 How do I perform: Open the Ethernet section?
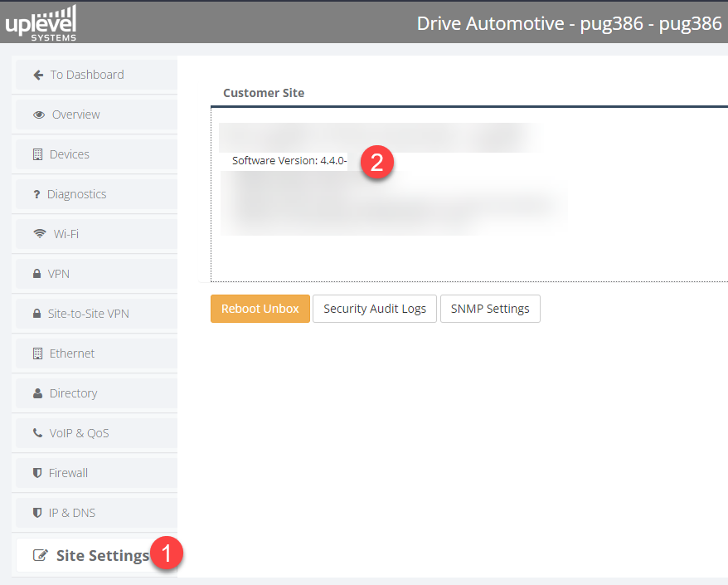[72, 353]
